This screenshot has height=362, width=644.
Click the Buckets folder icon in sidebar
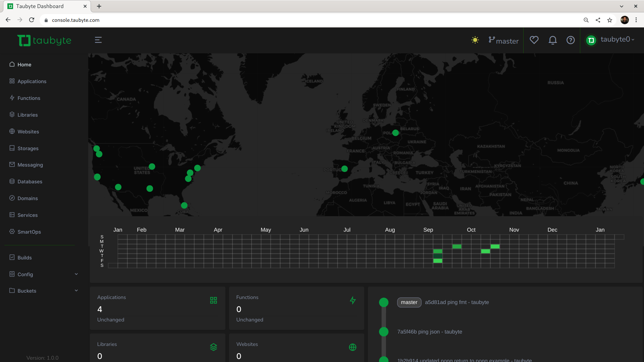pyautogui.click(x=12, y=291)
